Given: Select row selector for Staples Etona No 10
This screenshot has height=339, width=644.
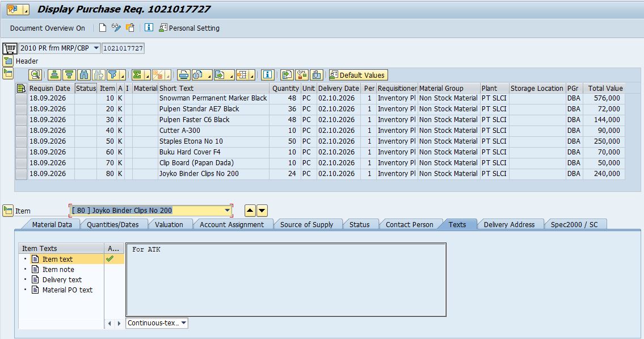Looking at the screenshot, I should click(x=21, y=141).
